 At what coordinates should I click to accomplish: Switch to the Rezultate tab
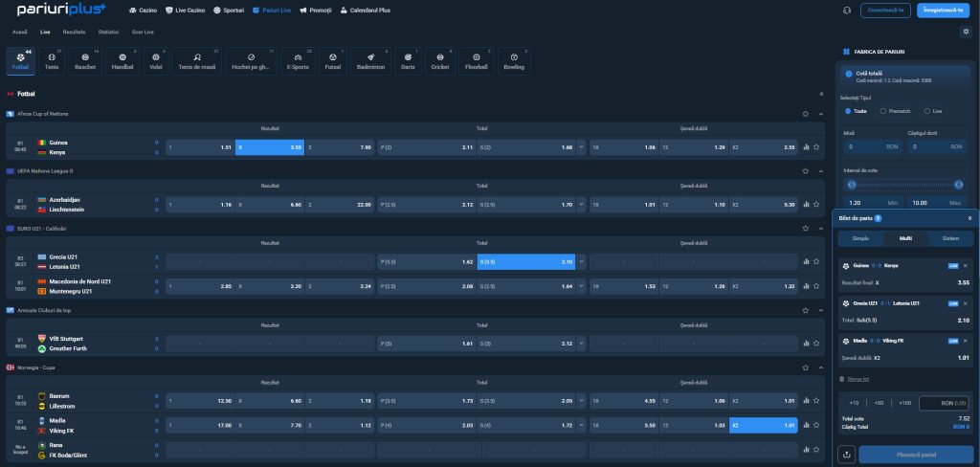click(x=74, y=32)
